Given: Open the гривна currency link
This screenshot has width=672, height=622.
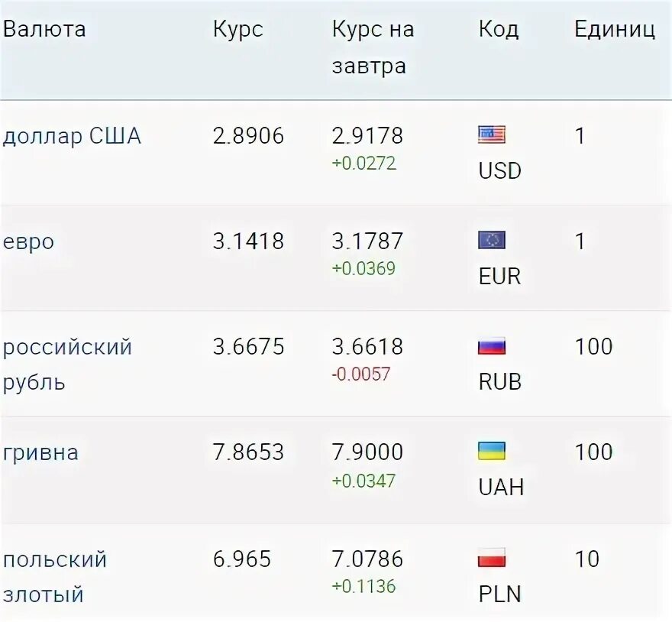Looking at the screenshot, I should (40, 453).
